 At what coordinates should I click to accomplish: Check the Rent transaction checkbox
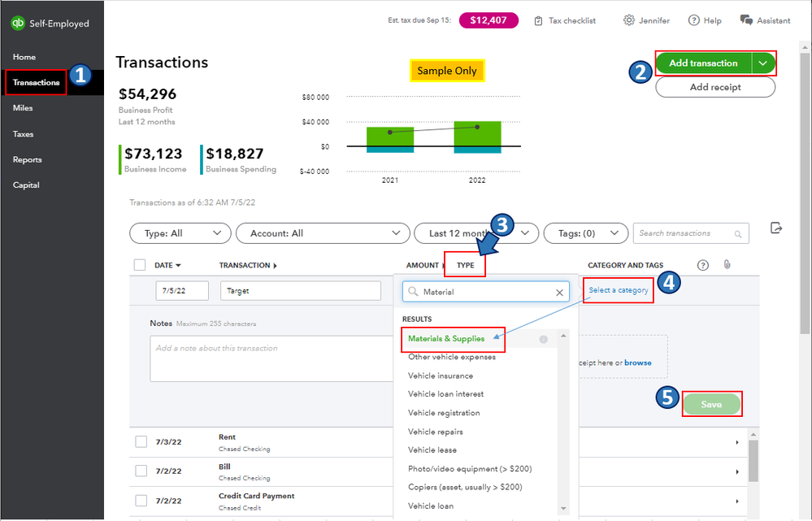(141, 441)
